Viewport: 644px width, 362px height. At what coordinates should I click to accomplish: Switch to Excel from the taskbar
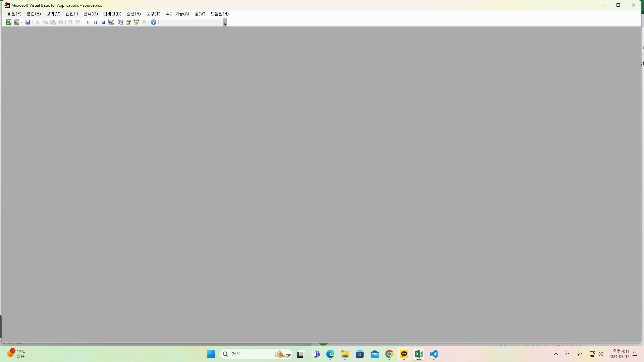pos(419,354)
